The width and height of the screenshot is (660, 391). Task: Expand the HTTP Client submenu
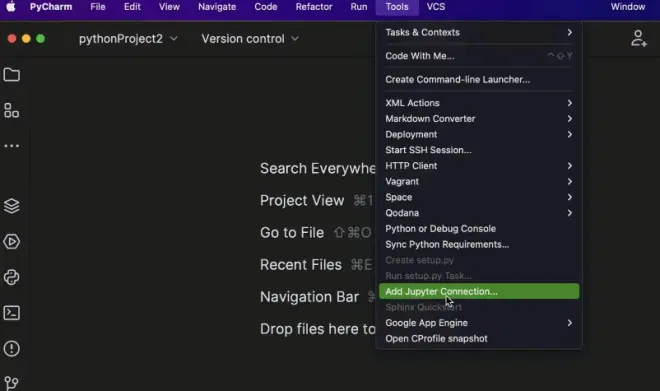(x=479, y=166)
